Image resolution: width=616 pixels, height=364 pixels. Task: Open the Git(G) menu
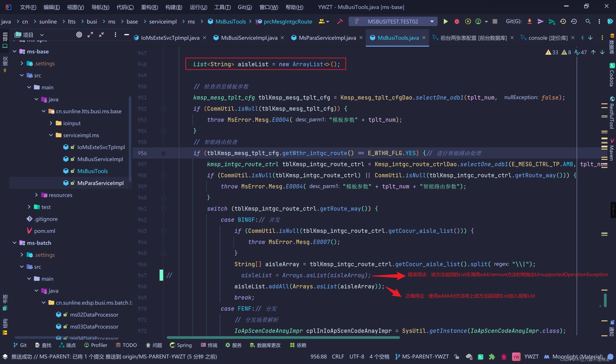tap(245, 7)
